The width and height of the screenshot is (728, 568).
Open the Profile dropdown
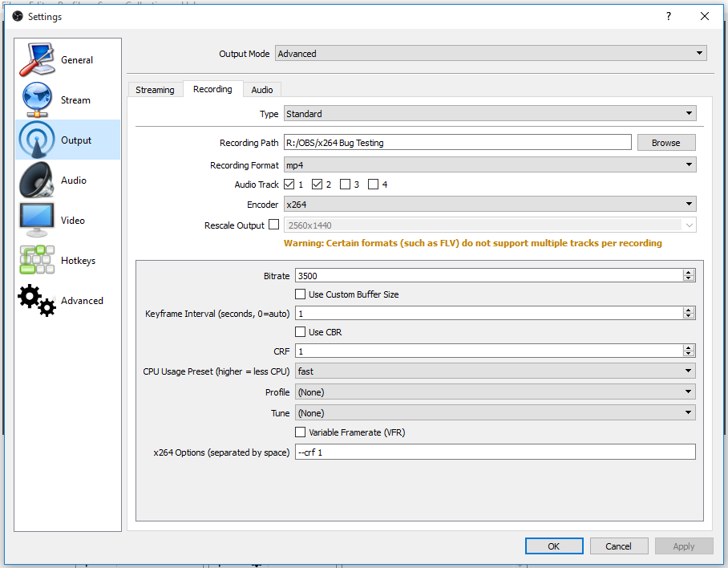pyautogui.click(x=495, y=392)
